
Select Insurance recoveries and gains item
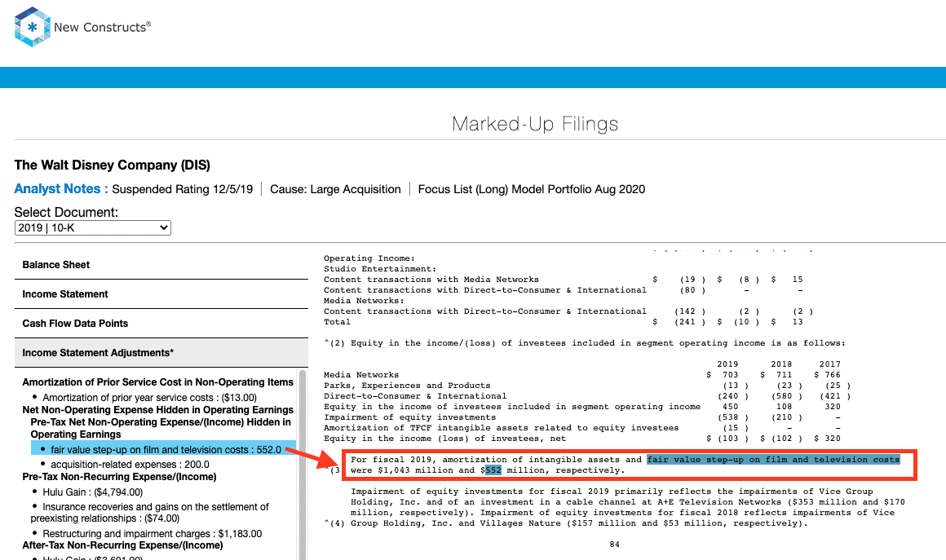[x=149, y=513]
